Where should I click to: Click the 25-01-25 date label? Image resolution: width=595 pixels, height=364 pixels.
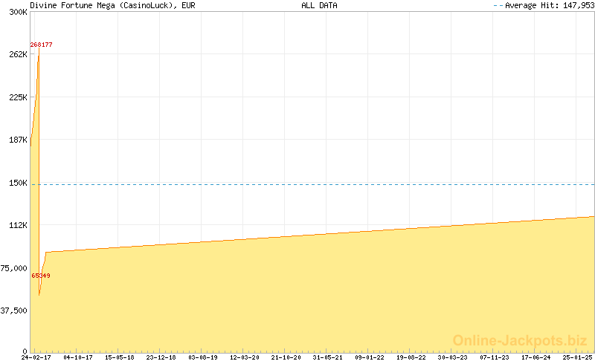pos(577,357)
